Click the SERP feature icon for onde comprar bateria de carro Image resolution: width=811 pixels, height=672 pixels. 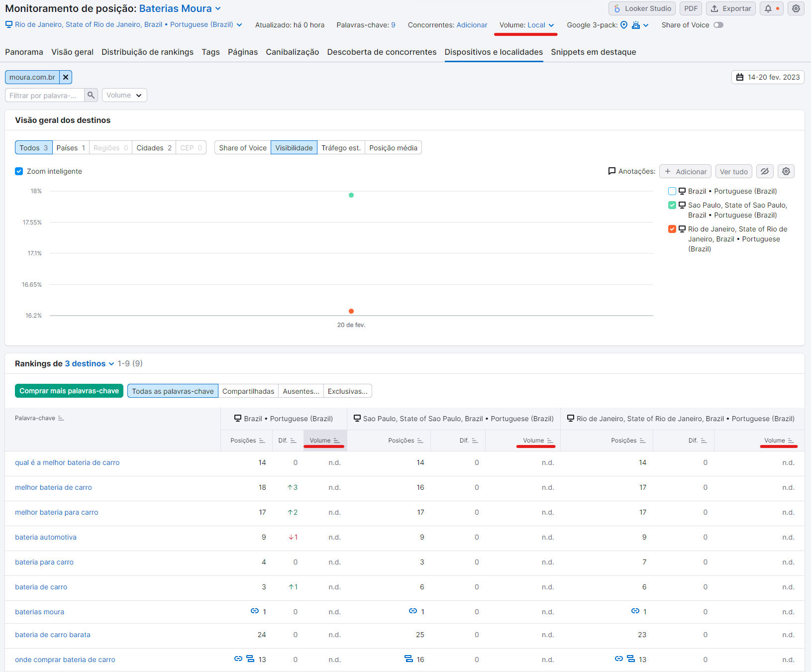(250, 659)
